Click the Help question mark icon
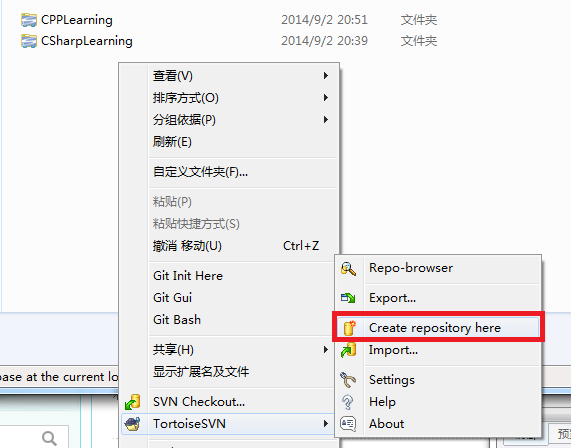 (348, 402)
